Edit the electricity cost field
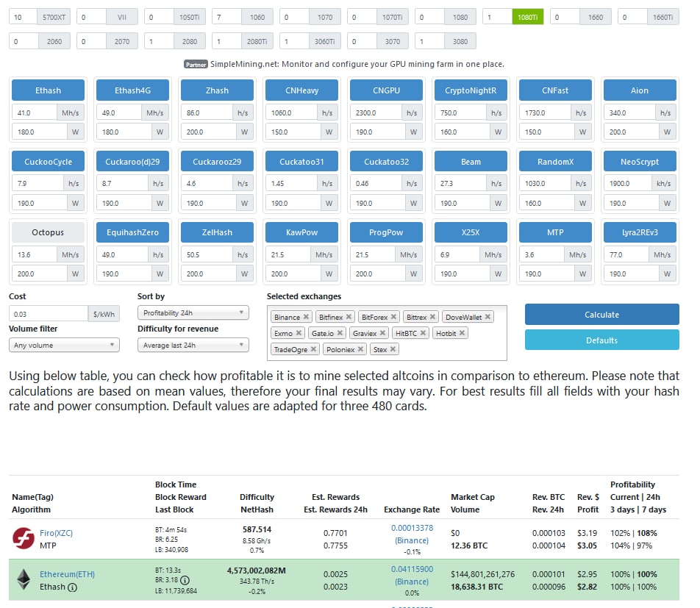The height and width of the screenshot is (608, 700). (49, 314)
